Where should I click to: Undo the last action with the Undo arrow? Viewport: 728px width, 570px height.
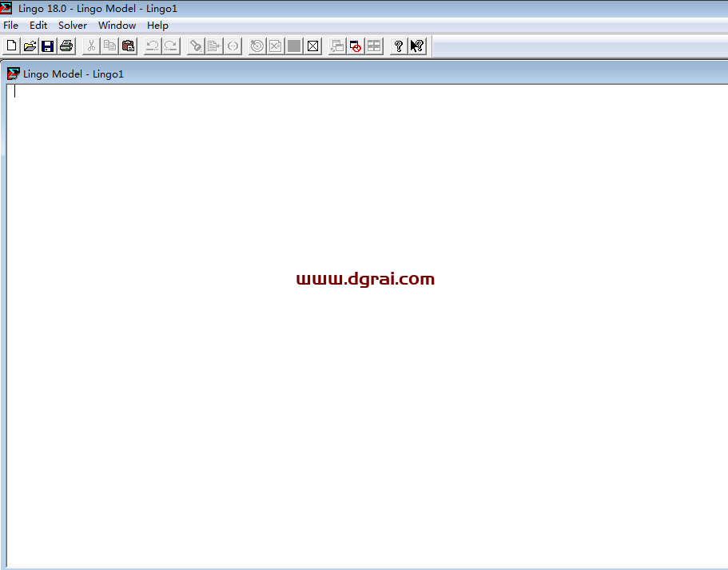tap(153, 46)
